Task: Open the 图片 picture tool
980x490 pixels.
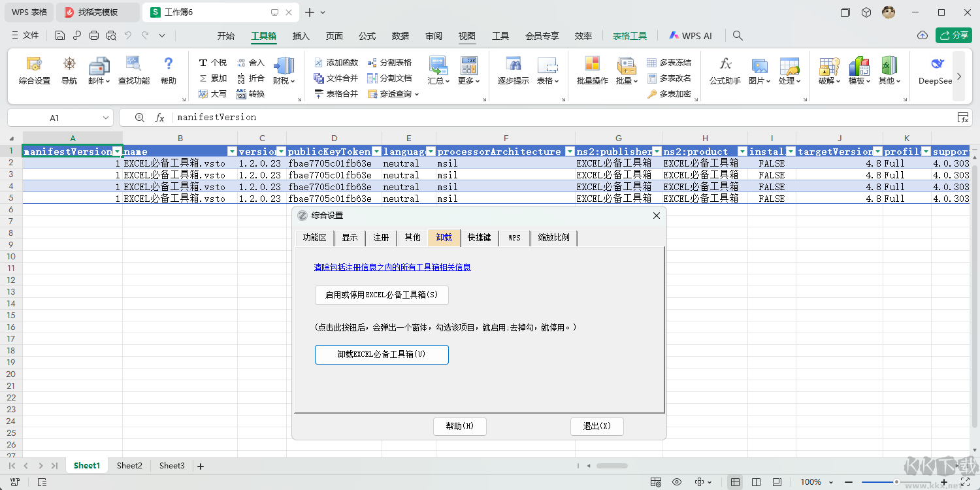Action: click(759, 71)
